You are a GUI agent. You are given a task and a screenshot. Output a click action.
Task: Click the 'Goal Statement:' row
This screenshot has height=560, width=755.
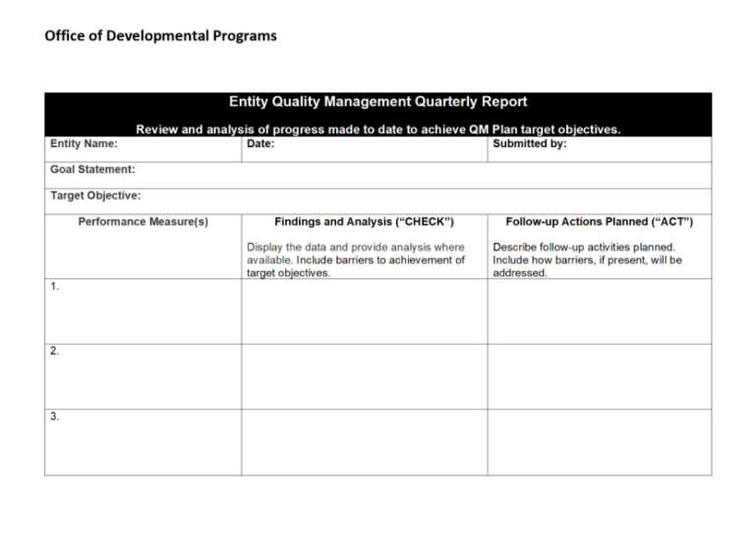tap(377, 175)
